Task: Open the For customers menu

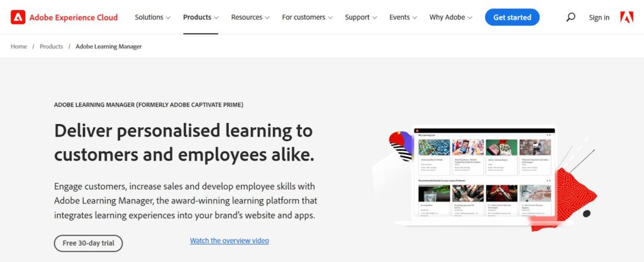Action: 307,17
